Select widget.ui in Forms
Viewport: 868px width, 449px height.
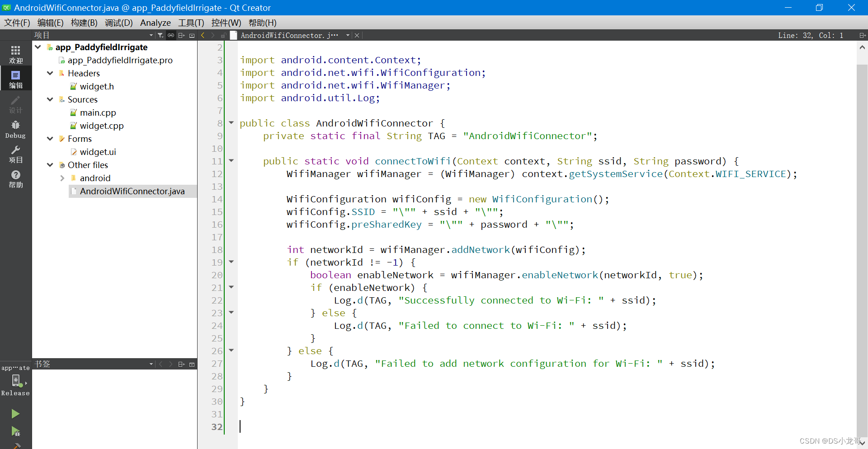coord(98,152)
